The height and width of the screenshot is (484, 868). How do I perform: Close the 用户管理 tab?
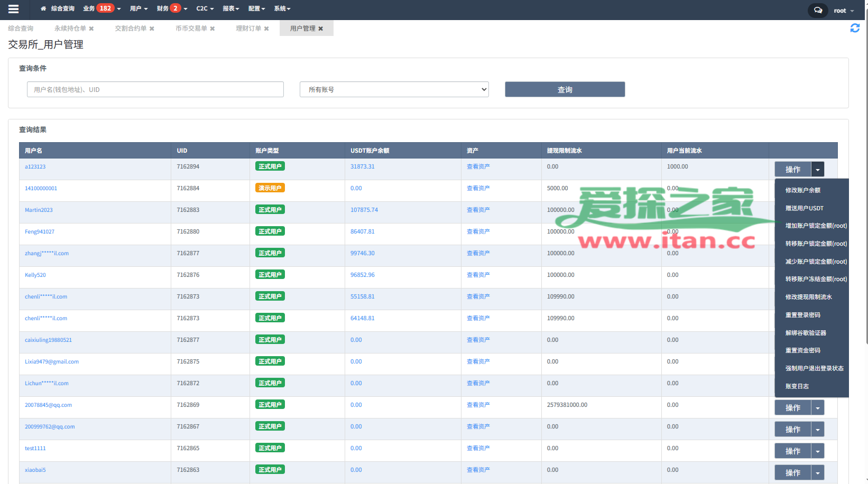321,29
